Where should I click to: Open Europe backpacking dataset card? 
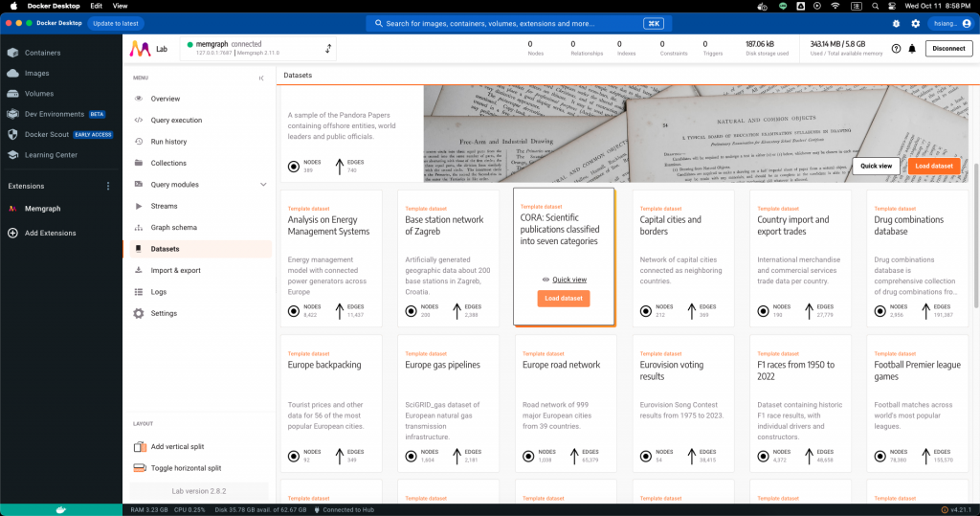click(x=331, y=403)
